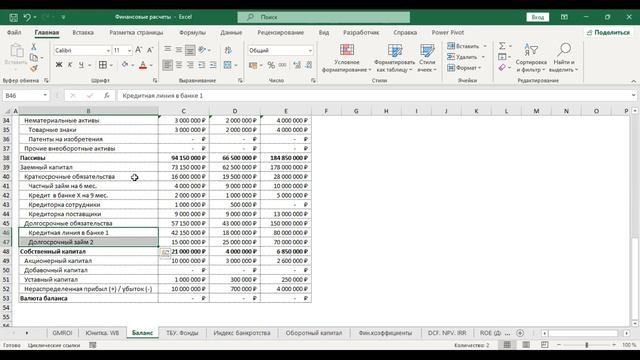Apply thousands separator 000 format
Screen dimensions: 640x360
coord(282,65)
